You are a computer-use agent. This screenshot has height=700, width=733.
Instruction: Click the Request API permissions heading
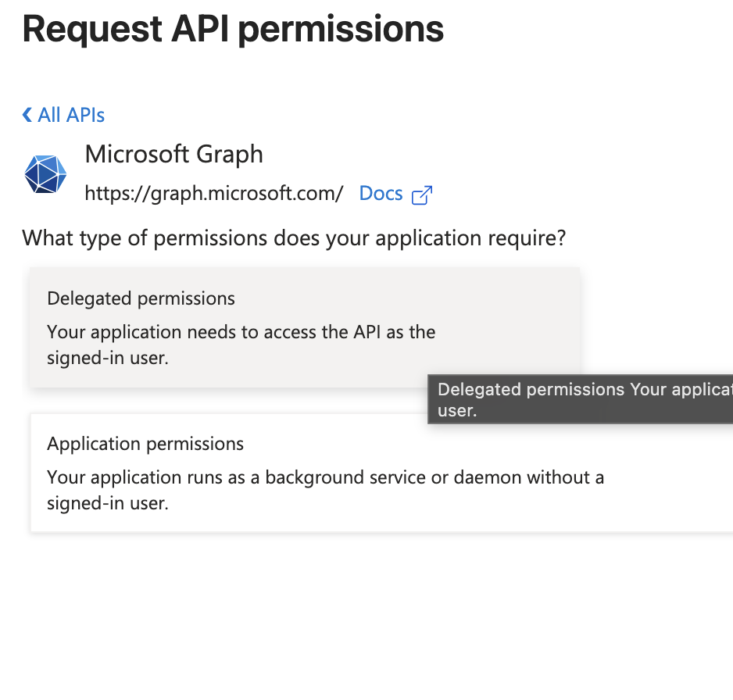tap(233, 29)
